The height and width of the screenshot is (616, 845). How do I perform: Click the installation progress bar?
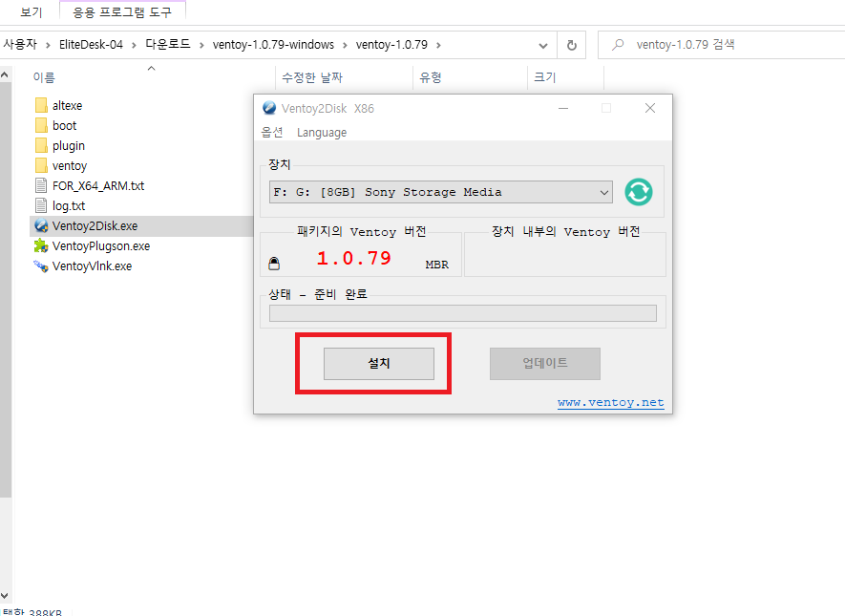pyautogui.click(x=463, y=313)
